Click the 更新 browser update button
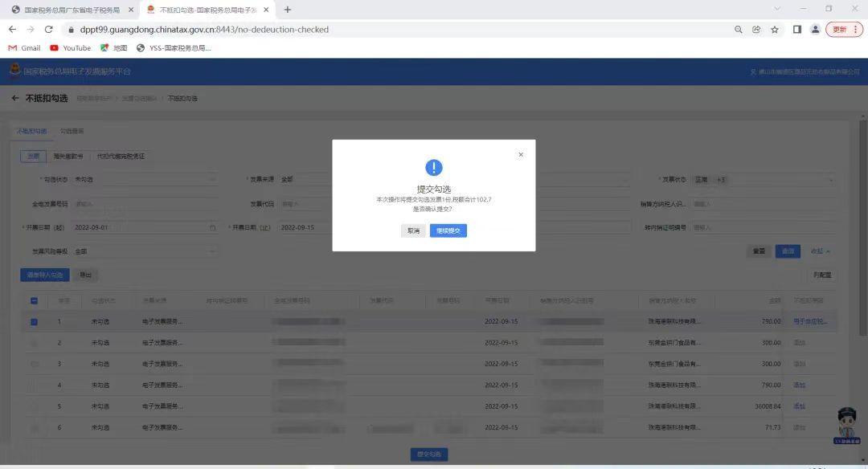This screenshot has width=868, height=469. tap(843, 30)
